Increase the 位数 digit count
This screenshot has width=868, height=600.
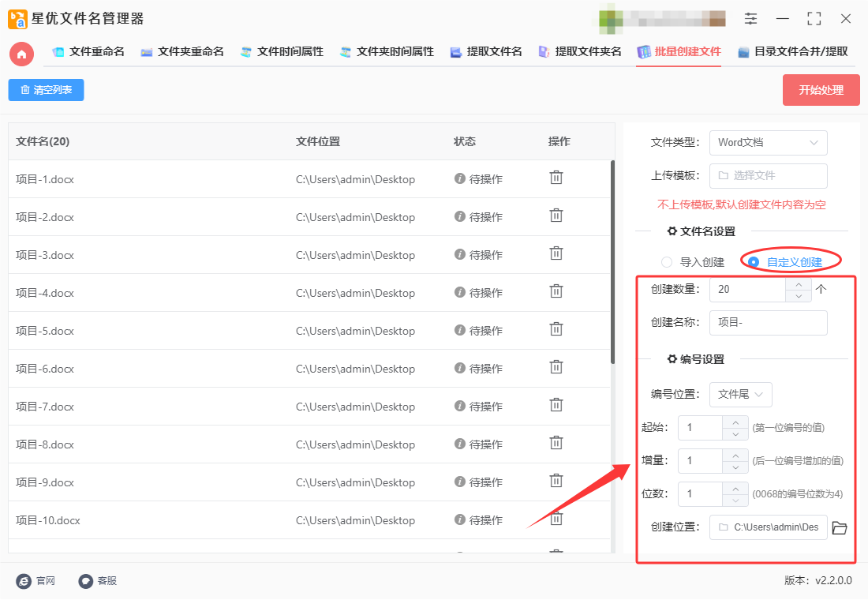coord(735,489)
